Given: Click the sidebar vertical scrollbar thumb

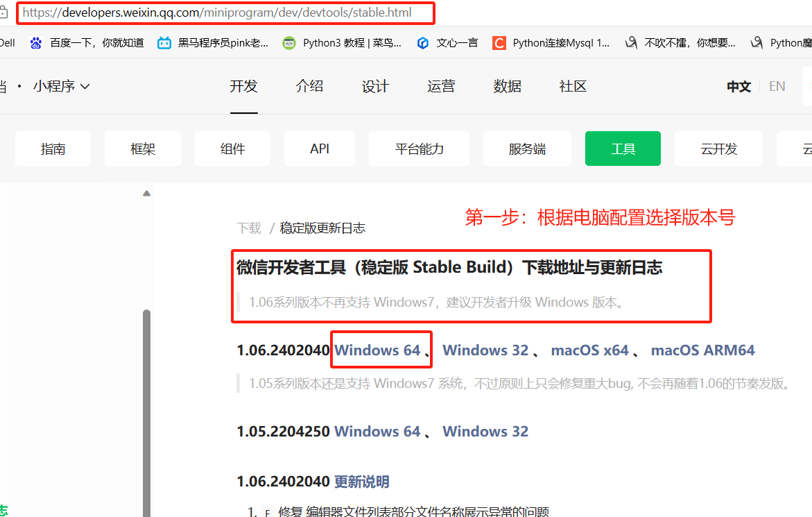Looking at the screenshot, I should (x=146, y=413).
